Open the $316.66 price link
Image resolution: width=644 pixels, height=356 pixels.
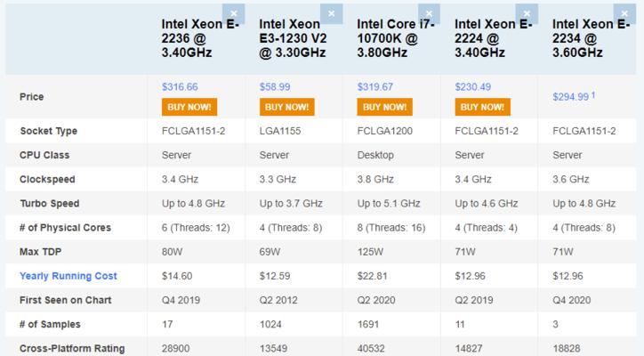180,86
